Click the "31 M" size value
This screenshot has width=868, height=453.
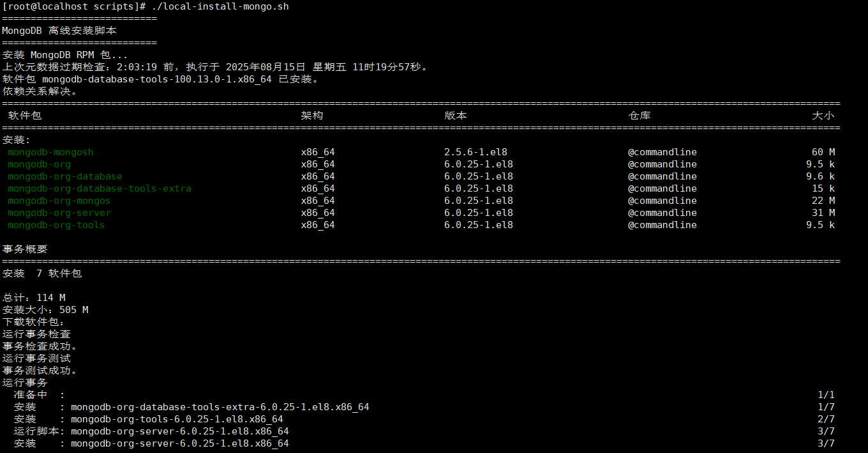click(x=823, y=213)
